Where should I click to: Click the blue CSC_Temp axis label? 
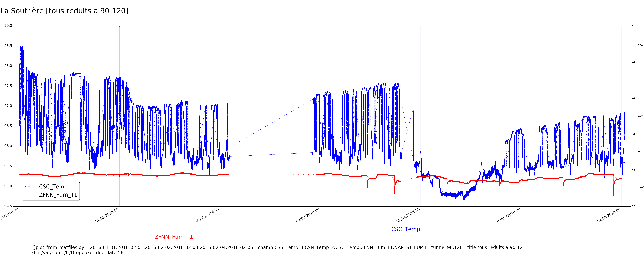405,229
